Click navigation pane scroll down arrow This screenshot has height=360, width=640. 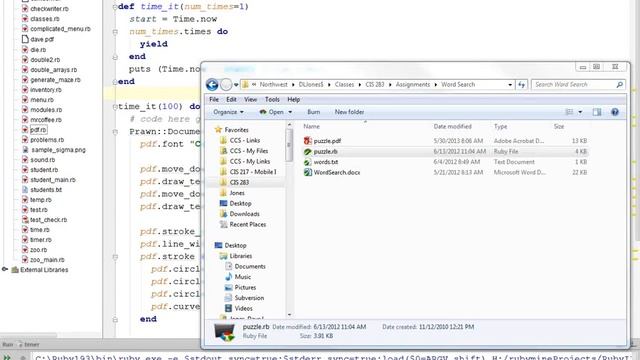coord(289,315)
